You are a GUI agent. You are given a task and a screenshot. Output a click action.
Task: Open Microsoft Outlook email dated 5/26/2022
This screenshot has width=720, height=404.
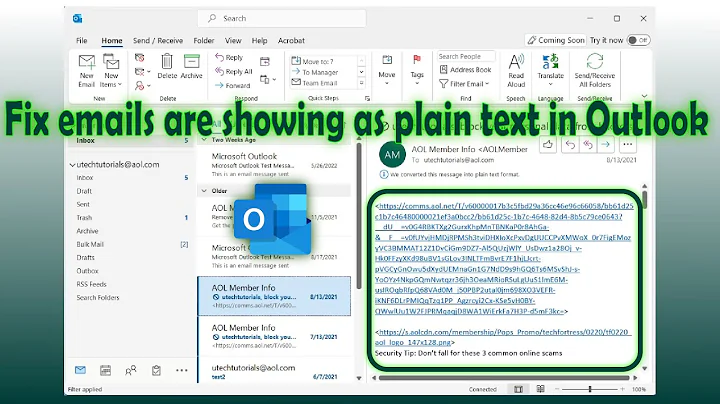(x=274, y=164)
